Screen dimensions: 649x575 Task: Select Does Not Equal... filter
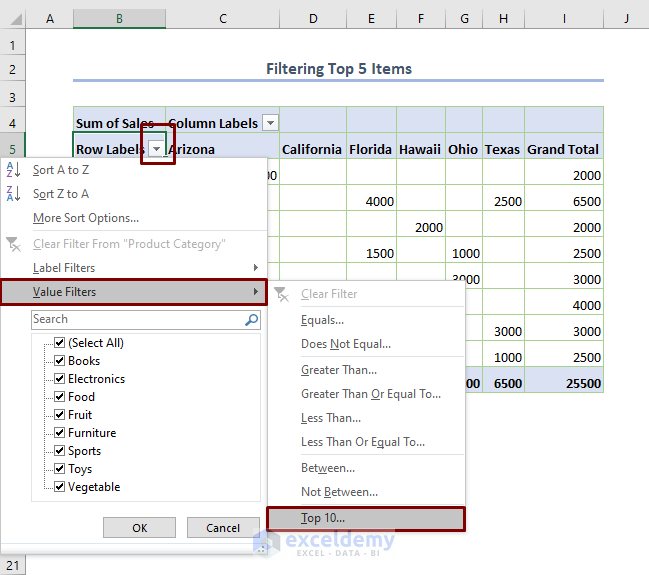click(x=367, y=344)
